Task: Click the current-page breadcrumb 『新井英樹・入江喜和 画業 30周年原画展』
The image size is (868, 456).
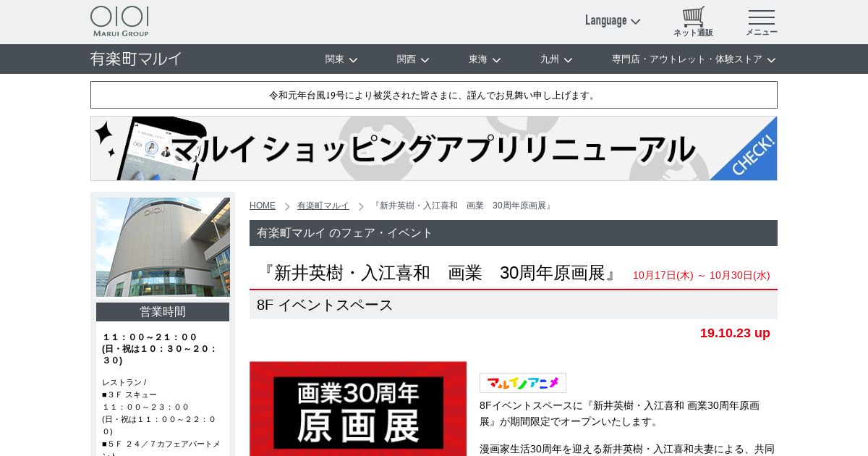Action: pyautogui.click(x=463, y=206)
